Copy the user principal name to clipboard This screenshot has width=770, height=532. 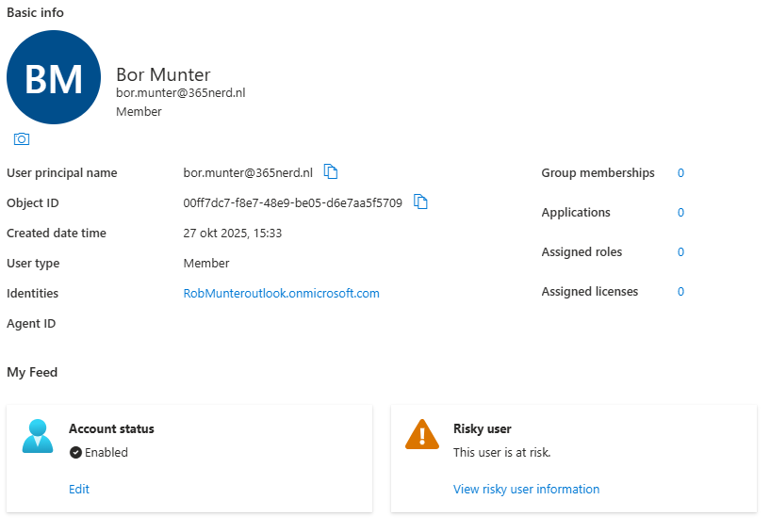(x=331, y=171)
